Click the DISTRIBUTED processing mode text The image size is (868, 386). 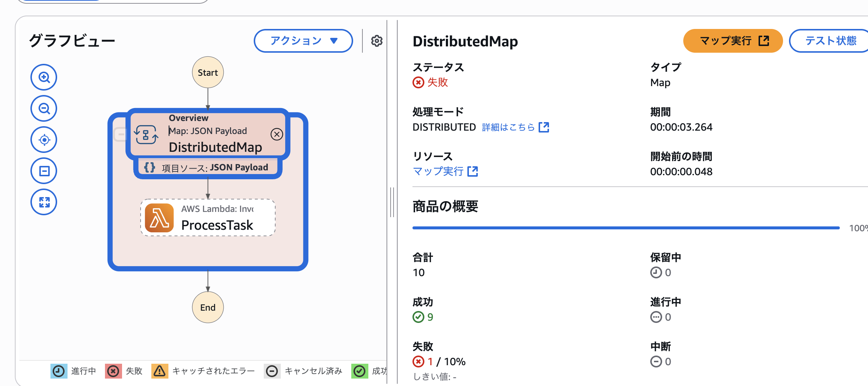coord(444,127)
